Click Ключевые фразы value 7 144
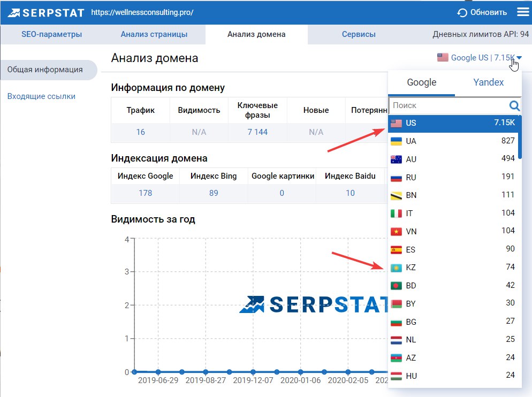Image resolution: width=532 pixels, height=397 pixels. coord(257,132)
